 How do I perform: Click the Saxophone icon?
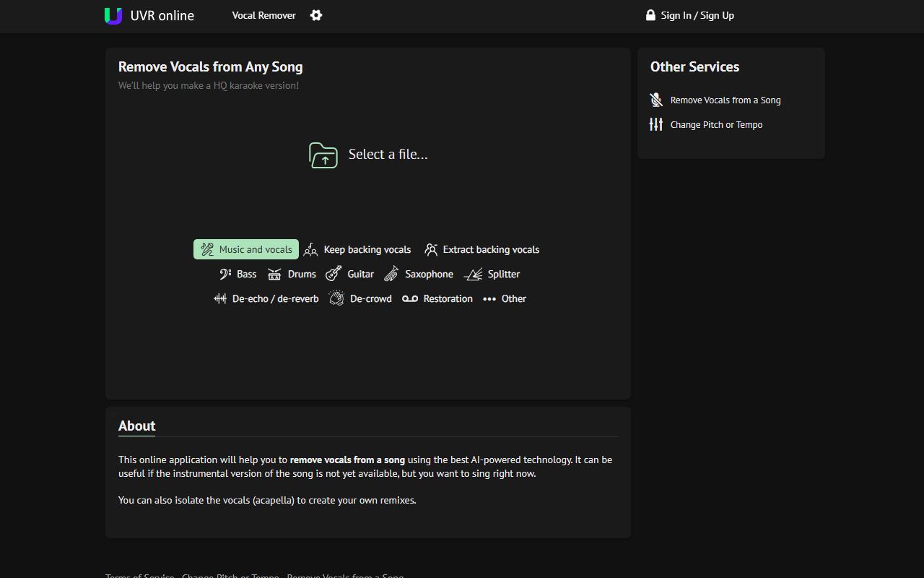tap(391, 274)
